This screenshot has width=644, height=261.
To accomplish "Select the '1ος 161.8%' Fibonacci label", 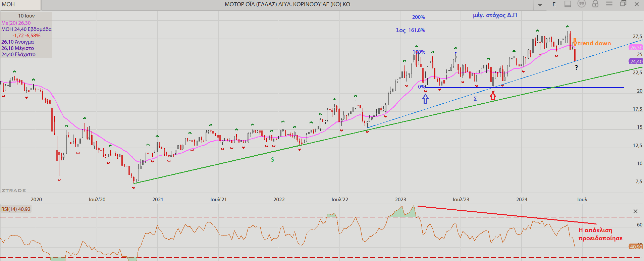I will 410,30.
